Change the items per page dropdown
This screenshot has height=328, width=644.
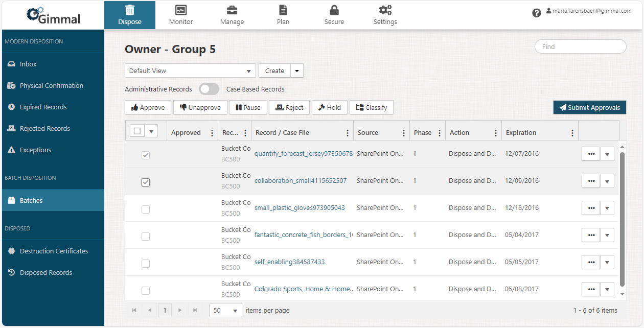(x=225, y=311)
